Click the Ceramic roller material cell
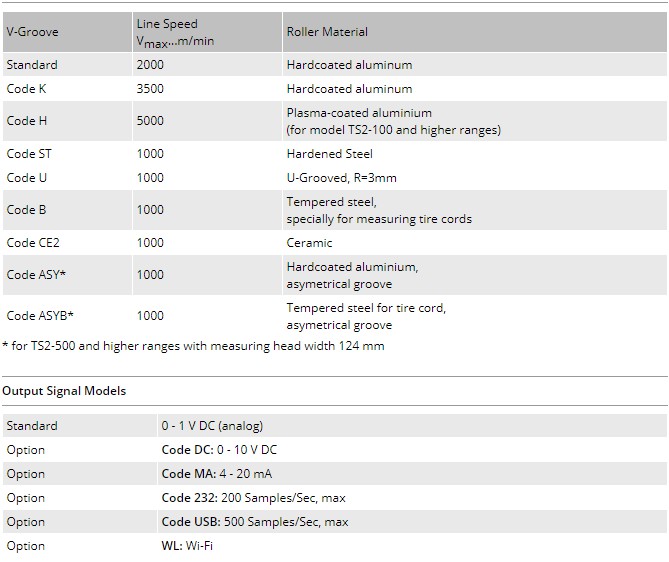 (x=309, y=243)
